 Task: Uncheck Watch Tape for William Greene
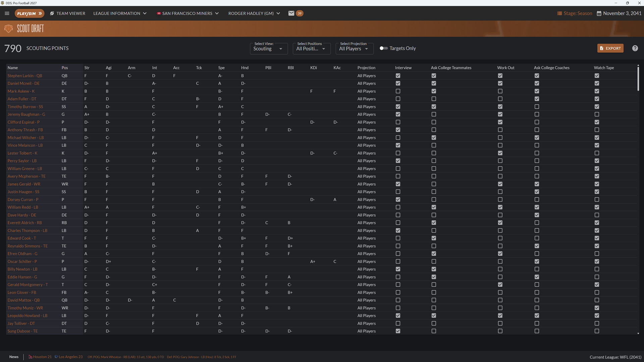597,169
